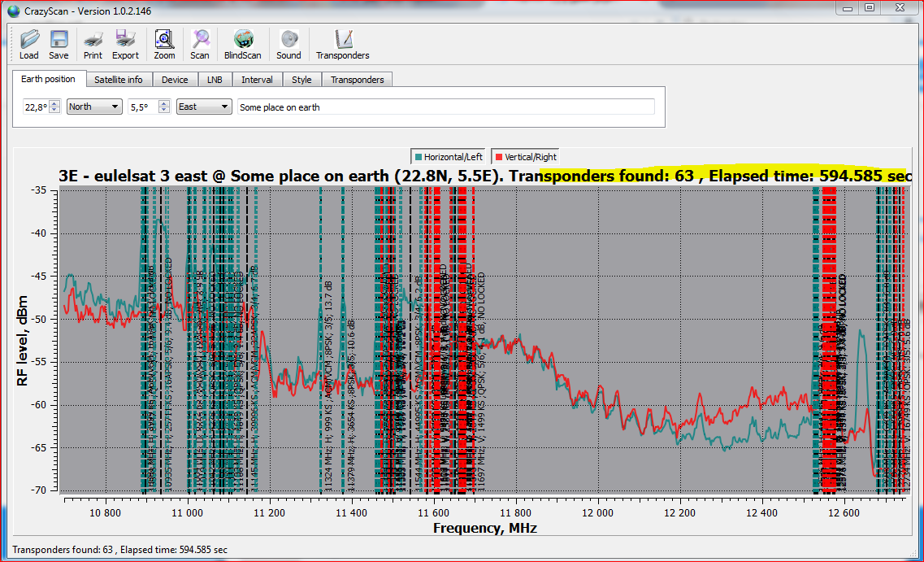
Task: Switch to the Satellite info tab
Action: pyautogui.click(x=118, y=80)
